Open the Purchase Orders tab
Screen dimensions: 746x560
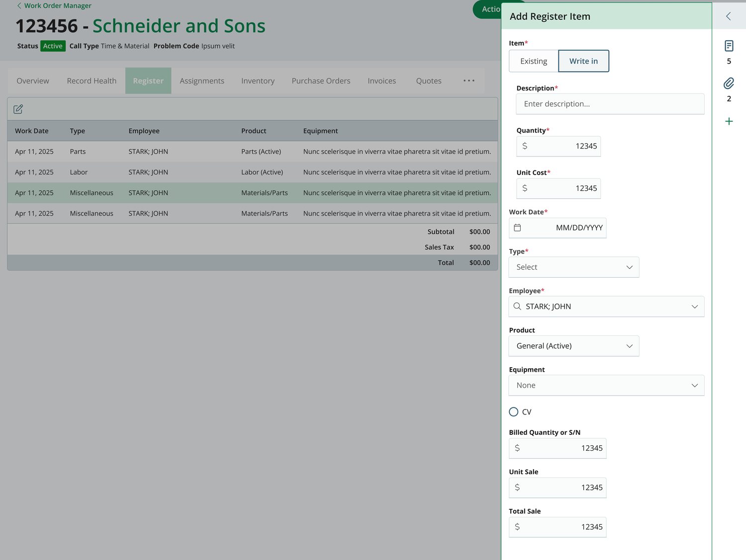click(x=321, y=81)
